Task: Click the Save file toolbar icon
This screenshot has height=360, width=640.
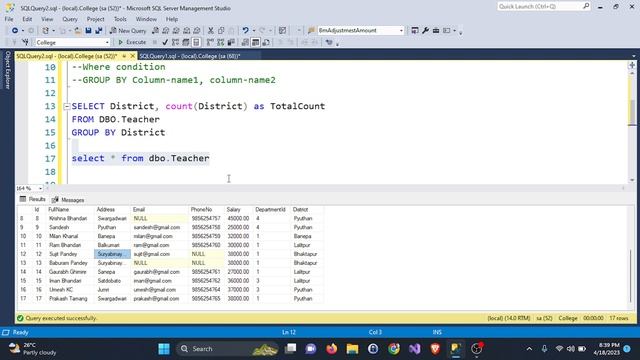Action: tap(88, 31)
